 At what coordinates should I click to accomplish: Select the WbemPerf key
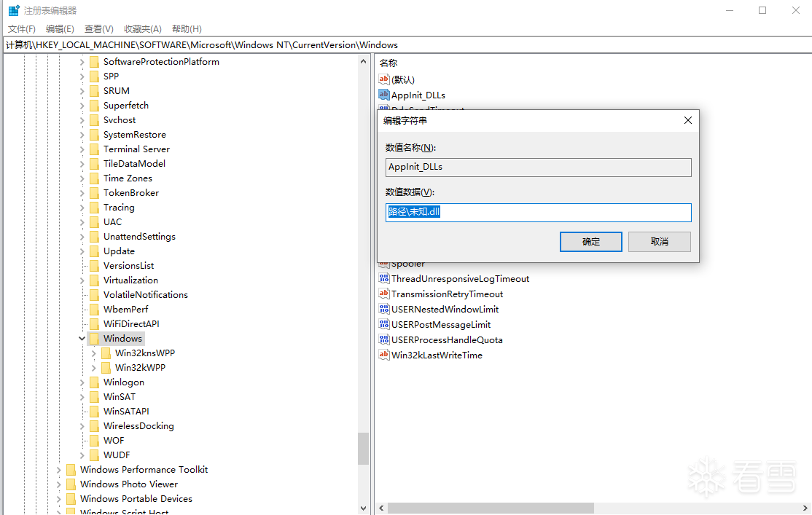point(126,310)
